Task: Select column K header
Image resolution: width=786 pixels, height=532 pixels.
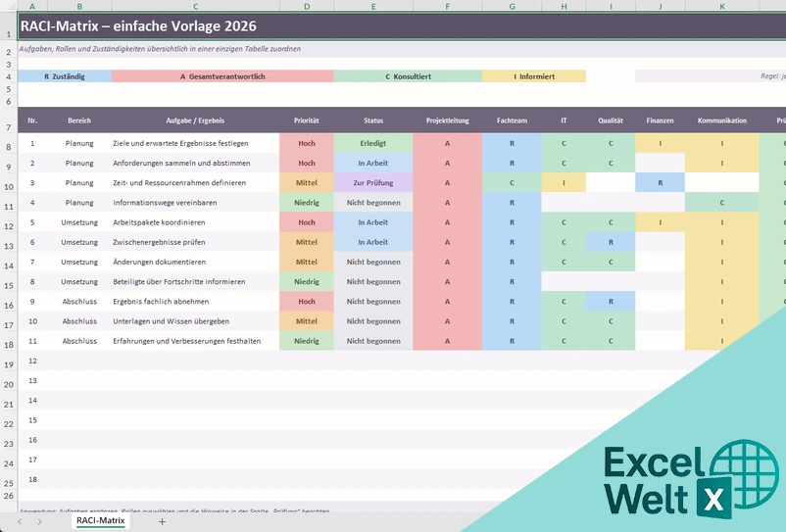Action: pos(722,6)
